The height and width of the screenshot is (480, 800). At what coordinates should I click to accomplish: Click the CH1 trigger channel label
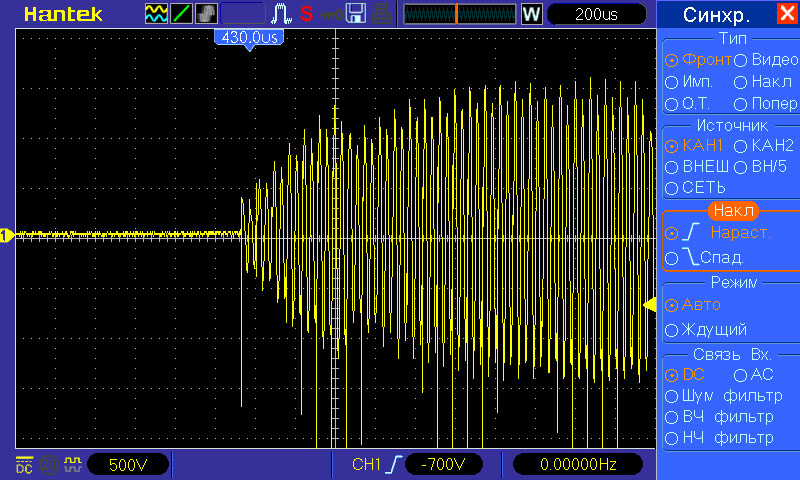(x=366, y=464)
